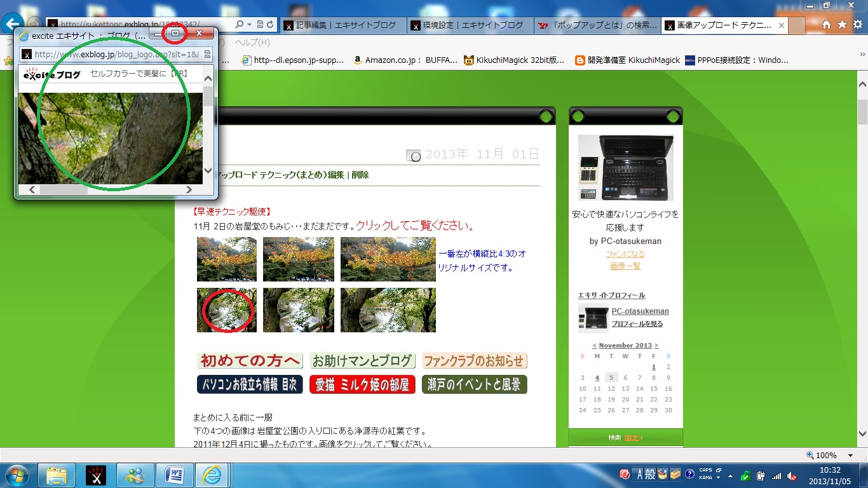The image size is (868, 488).
Task: Open the PPPoE接続設定 favorite
Action: [736, 60]
